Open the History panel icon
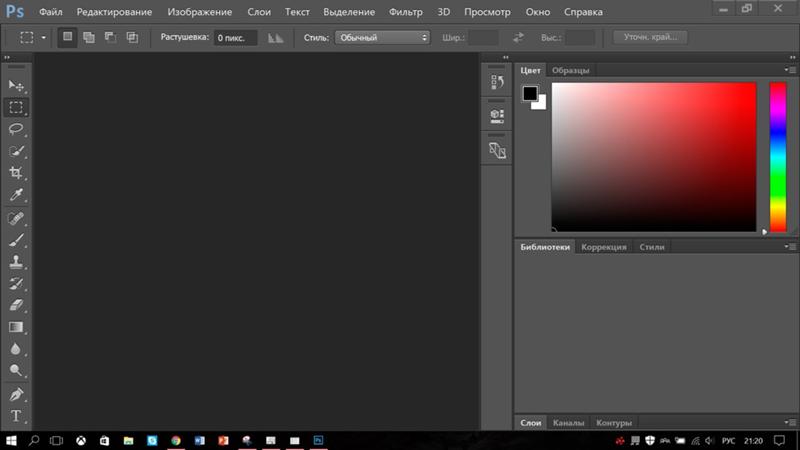Screen dimensions: 800x450 click(497, 82)
